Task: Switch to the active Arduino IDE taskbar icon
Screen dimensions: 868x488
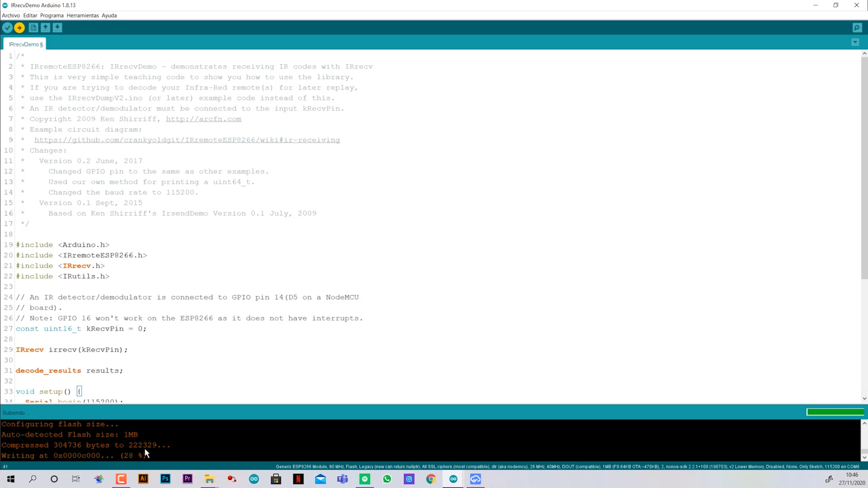Action: [453, 479]
